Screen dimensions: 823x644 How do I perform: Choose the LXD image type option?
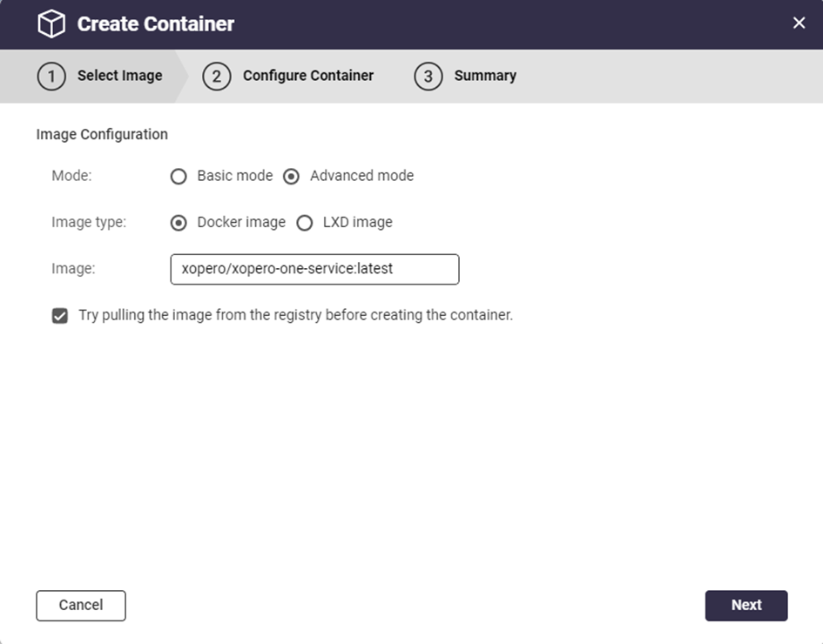pyautogui.click(x=305, y=223)
